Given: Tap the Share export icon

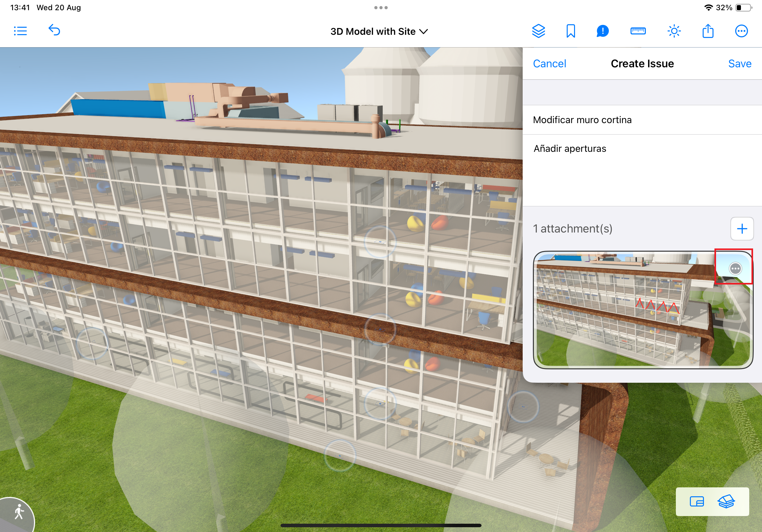Looking at the screenshot, I should pyautogui.click(x=708, y=31).
